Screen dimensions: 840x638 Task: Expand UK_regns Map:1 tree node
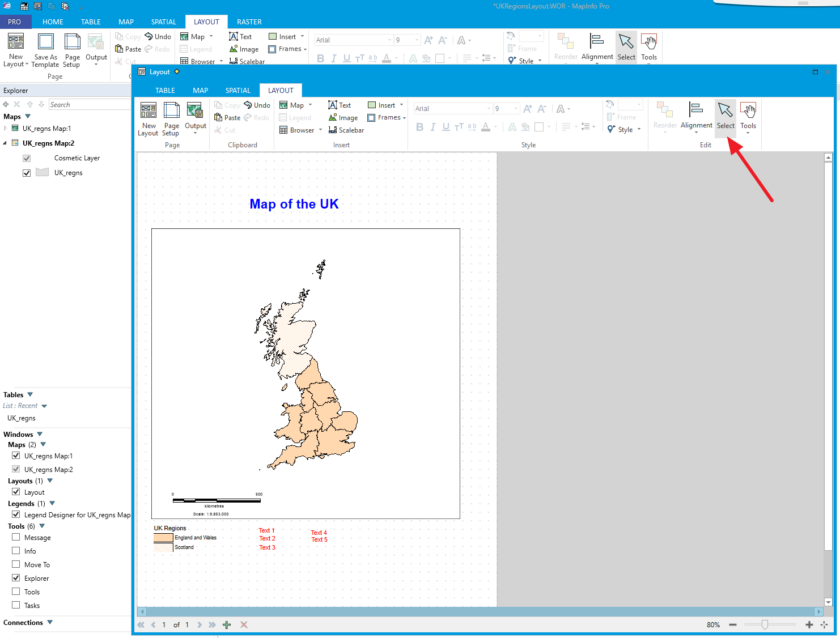pos(5,128)
